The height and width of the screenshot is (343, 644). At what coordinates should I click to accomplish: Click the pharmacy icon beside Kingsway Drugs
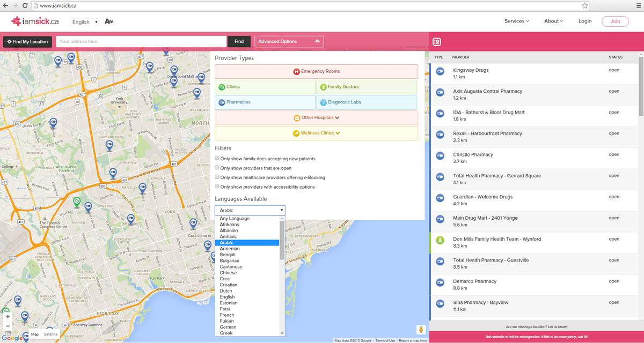tap(440, 71)
